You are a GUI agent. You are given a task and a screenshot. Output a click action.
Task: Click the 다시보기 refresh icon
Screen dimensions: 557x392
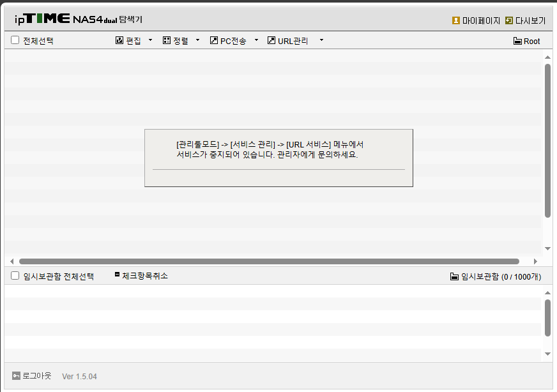(x=508, y=20)
